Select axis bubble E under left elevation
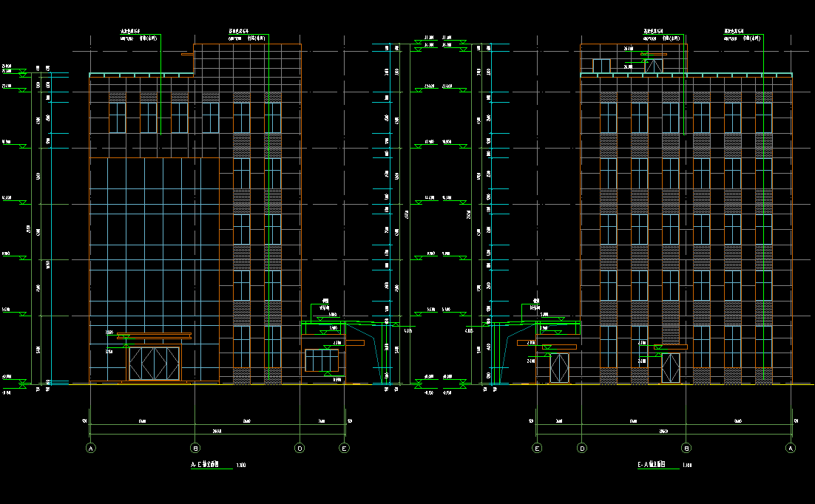Screen dimensions: 815x504 (344, 448)
